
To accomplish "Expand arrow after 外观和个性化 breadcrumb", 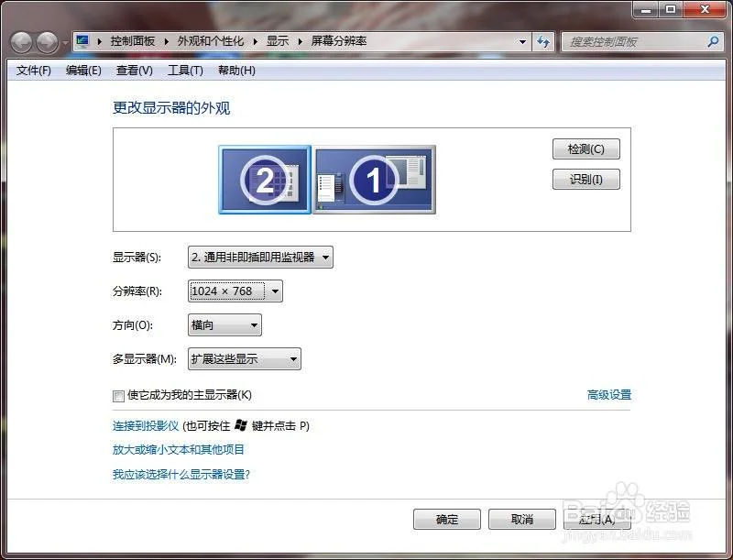I will point(256,41).
